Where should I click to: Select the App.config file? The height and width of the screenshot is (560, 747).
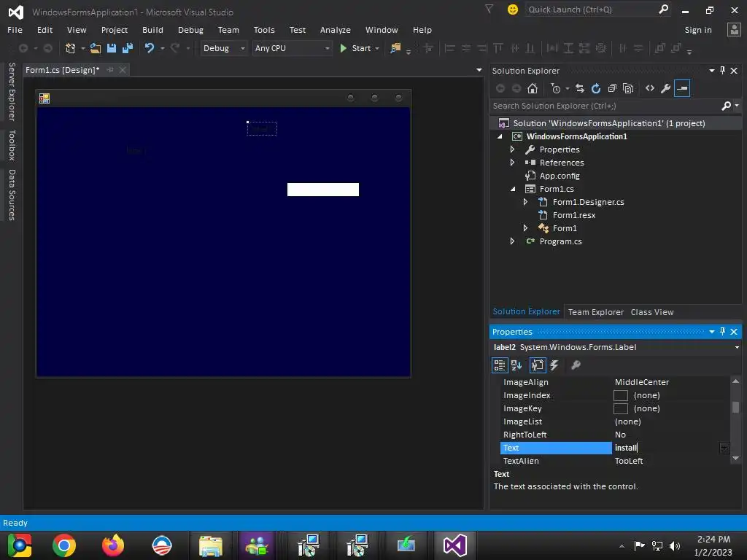pos(560,176)
